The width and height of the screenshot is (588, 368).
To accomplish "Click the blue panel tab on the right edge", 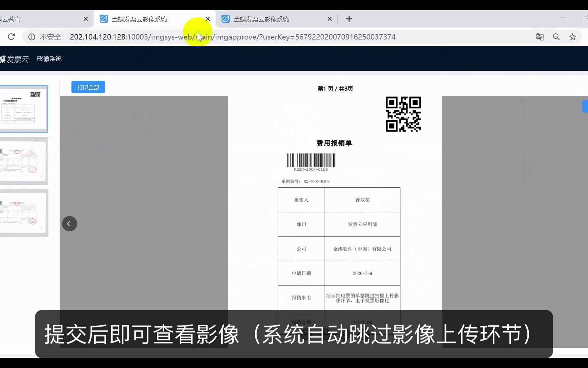I will tap(585, 106).
